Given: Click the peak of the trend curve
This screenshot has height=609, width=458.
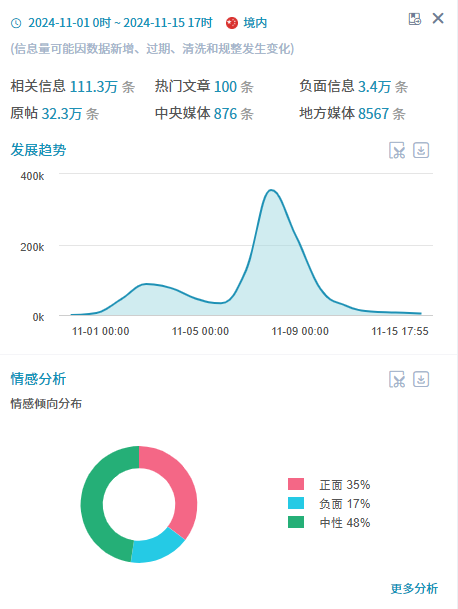Looking at the screenshot, I should pos(271,190).
